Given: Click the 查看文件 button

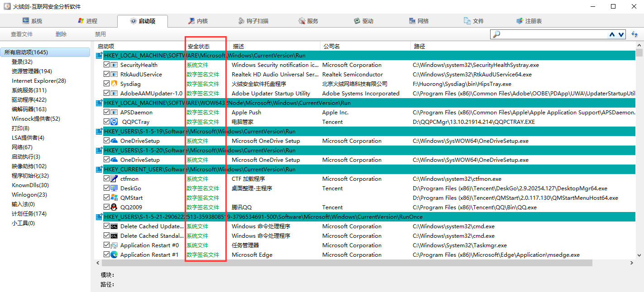Looking at the screenshot, I should point(22,34).
